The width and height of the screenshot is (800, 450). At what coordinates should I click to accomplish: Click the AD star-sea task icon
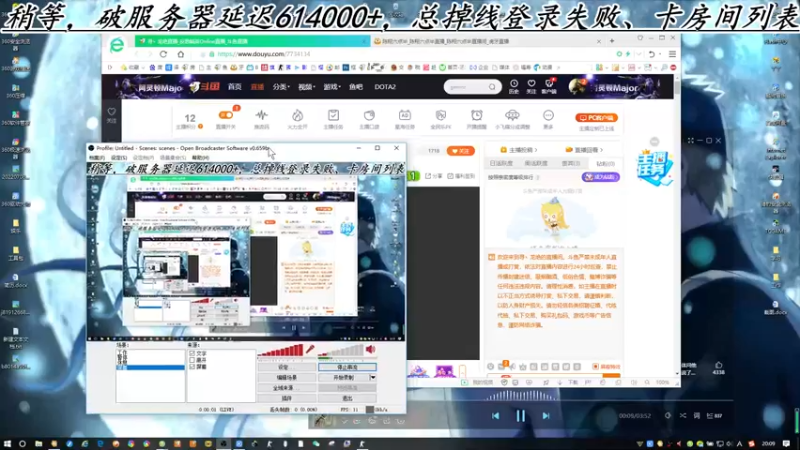[x=405, y=115]
